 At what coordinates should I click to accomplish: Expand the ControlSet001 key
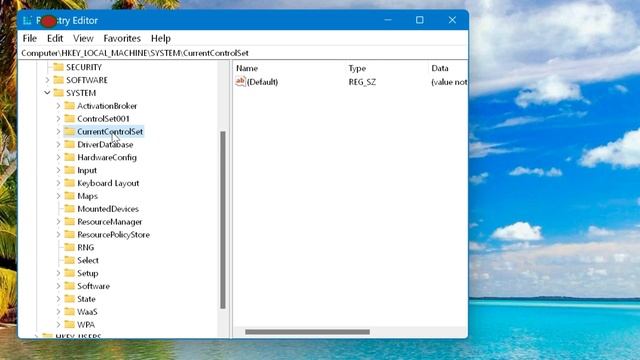point(58,119)
